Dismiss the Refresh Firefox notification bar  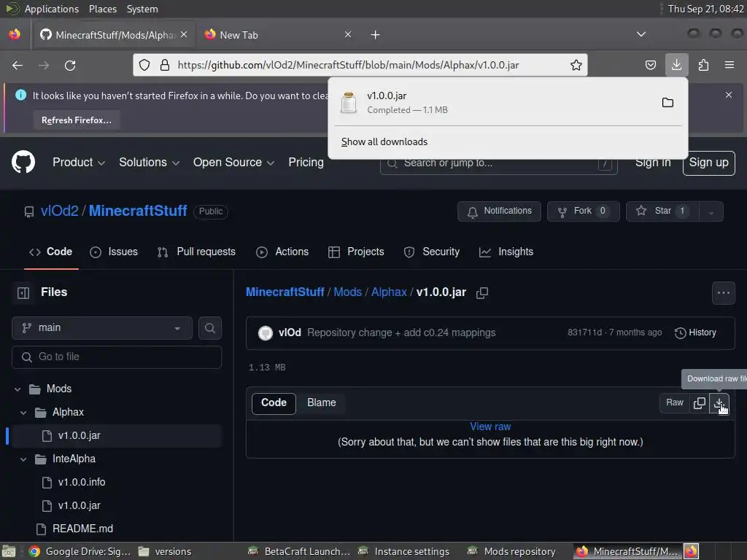click(x=729, y=95)
